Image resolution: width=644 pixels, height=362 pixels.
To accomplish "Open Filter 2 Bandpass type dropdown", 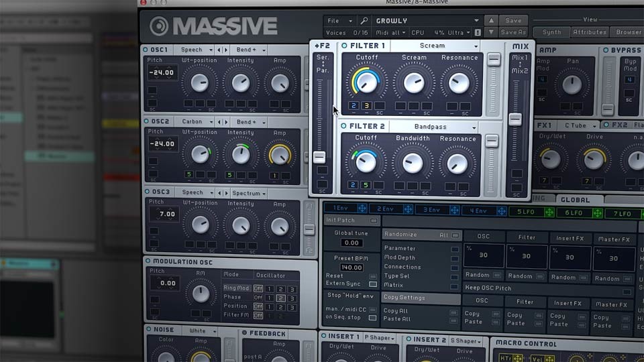I will 433,127.
